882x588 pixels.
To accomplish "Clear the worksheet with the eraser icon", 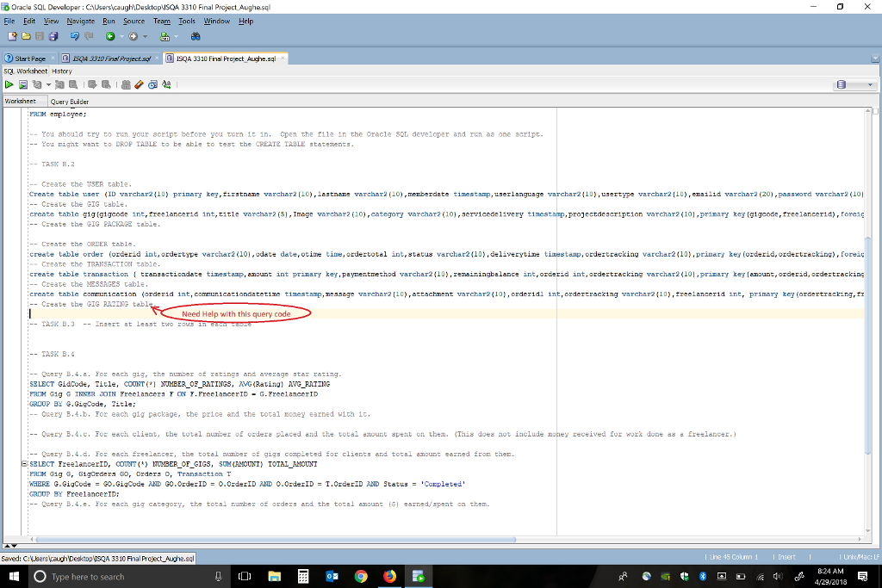I will 139,84.
